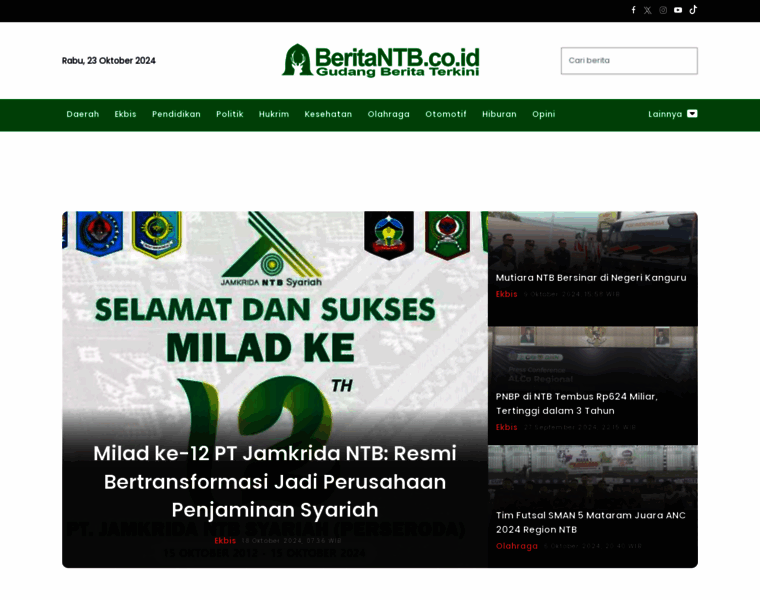Click the date Rabu, 23 Oktober 2024

click(109, 61)
